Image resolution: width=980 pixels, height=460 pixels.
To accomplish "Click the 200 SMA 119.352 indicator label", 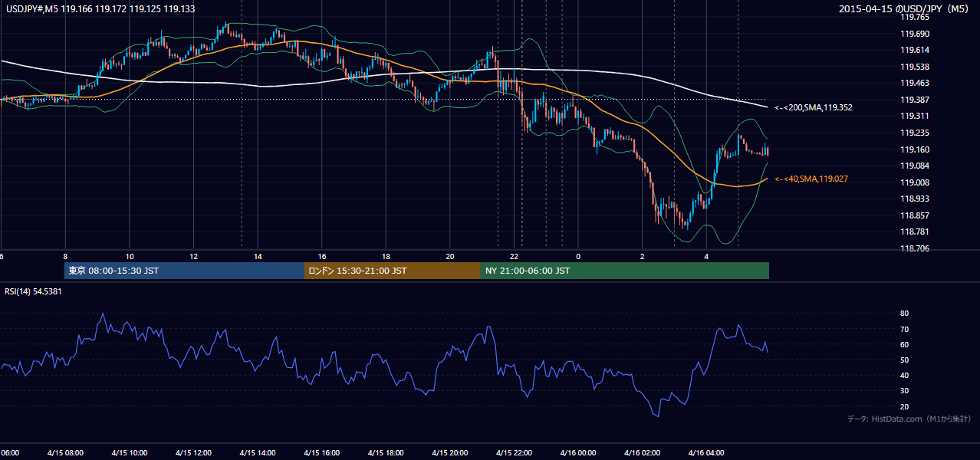I will pos(813,108).
